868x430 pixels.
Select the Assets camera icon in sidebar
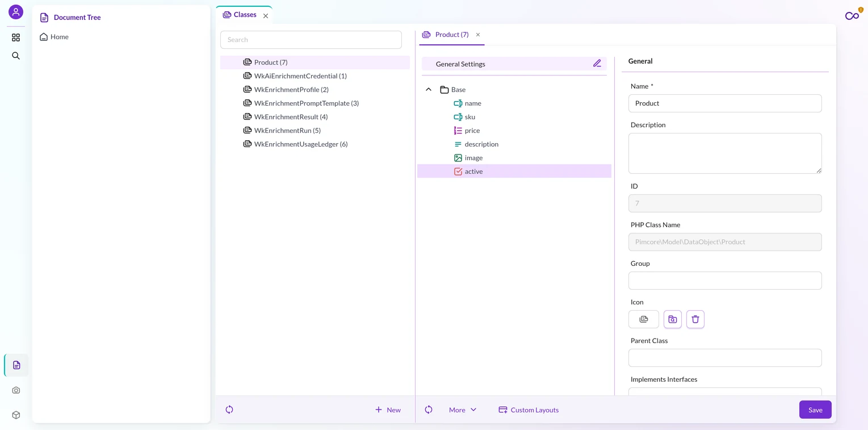point(16,390)
